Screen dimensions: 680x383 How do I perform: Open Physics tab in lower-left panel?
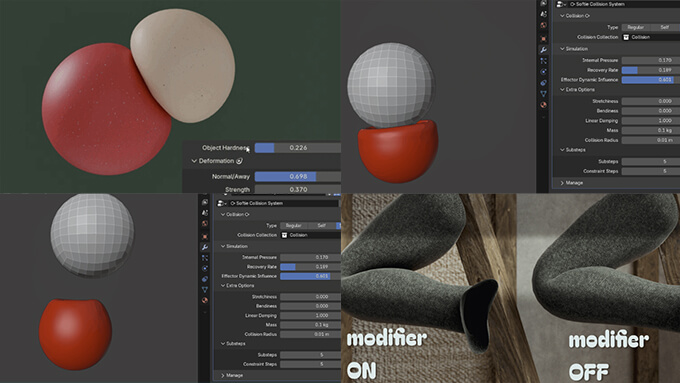pyautogui.click(x=205, y=268)
